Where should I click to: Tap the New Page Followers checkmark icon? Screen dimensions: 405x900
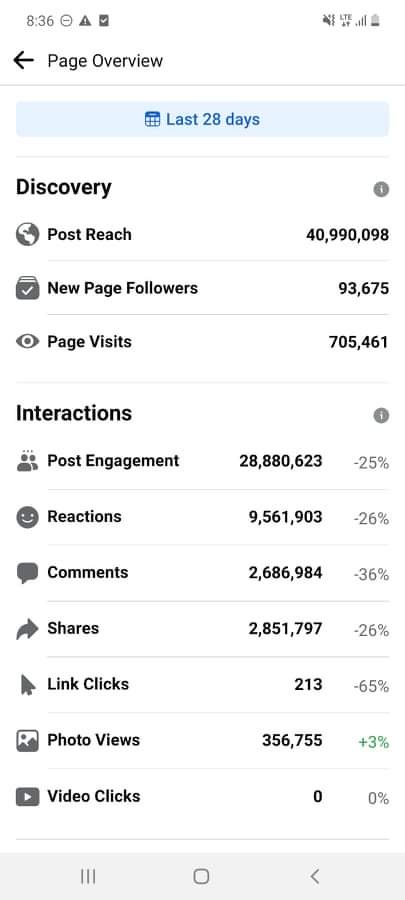pos(28,288)
